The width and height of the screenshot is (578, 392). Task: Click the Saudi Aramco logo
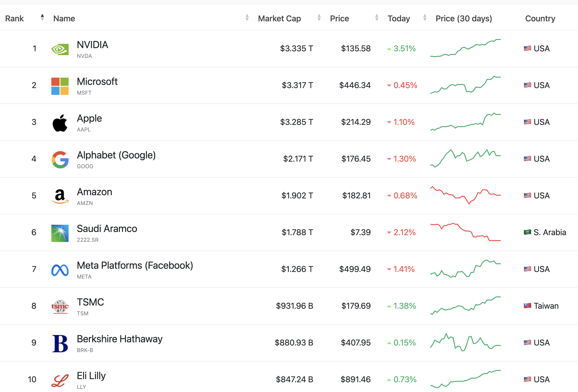[x=60, y=233]
